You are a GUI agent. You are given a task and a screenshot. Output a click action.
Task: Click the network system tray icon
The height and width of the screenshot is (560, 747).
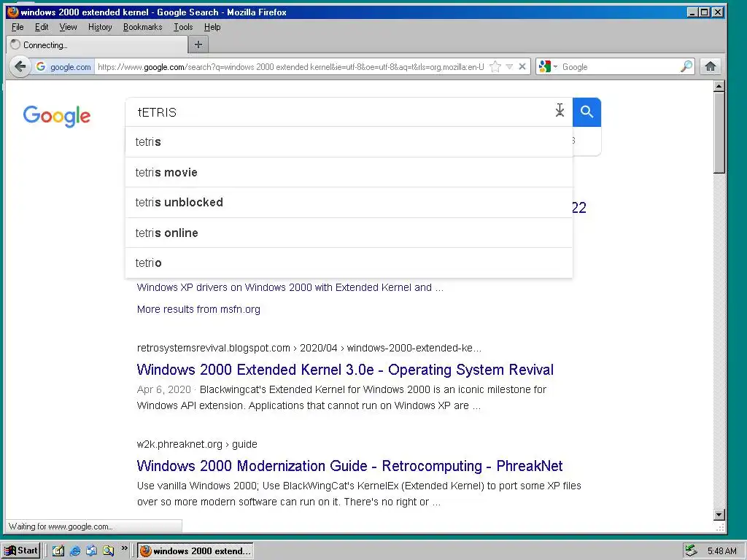click(x=691, y=551)
